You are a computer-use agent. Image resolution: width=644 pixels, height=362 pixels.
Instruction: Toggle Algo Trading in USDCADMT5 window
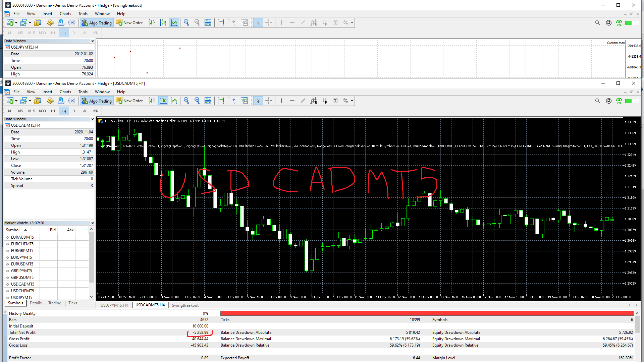[97, 101]
